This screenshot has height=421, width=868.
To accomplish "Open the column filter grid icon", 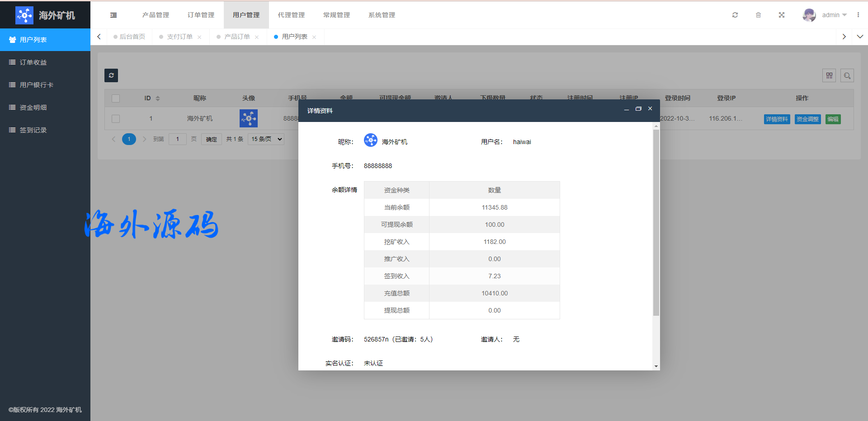I will (x=829, y=75).
